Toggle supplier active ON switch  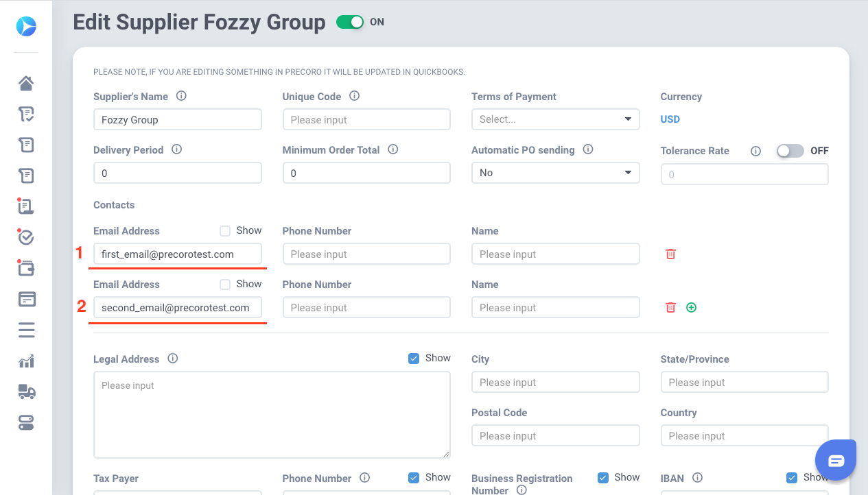350,22
